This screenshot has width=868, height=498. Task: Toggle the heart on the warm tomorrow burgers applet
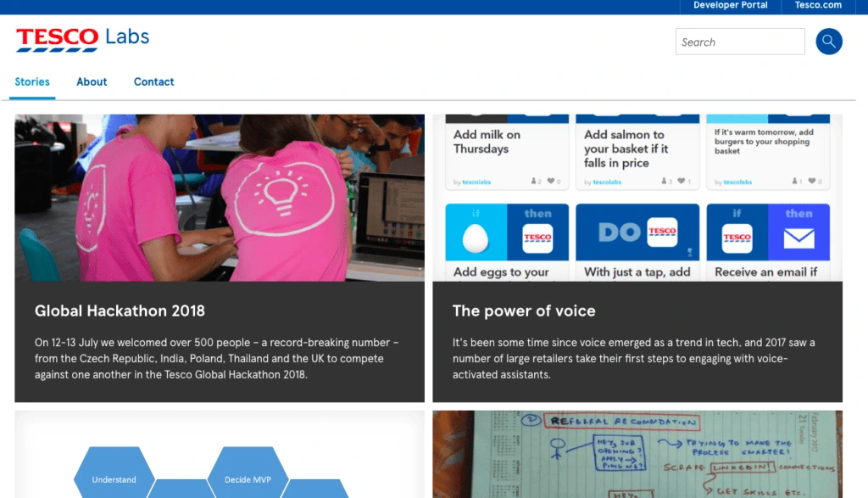tap(810, 181)
